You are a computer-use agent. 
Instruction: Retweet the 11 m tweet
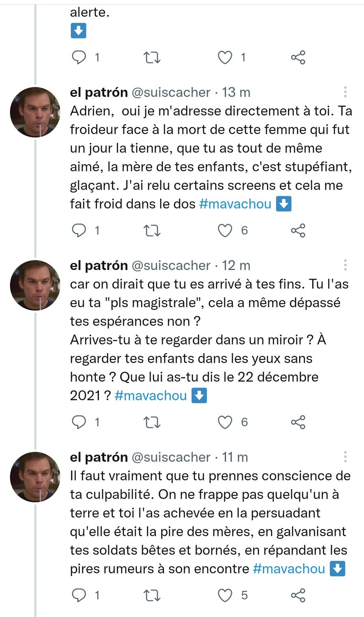[x=152, y=595]
